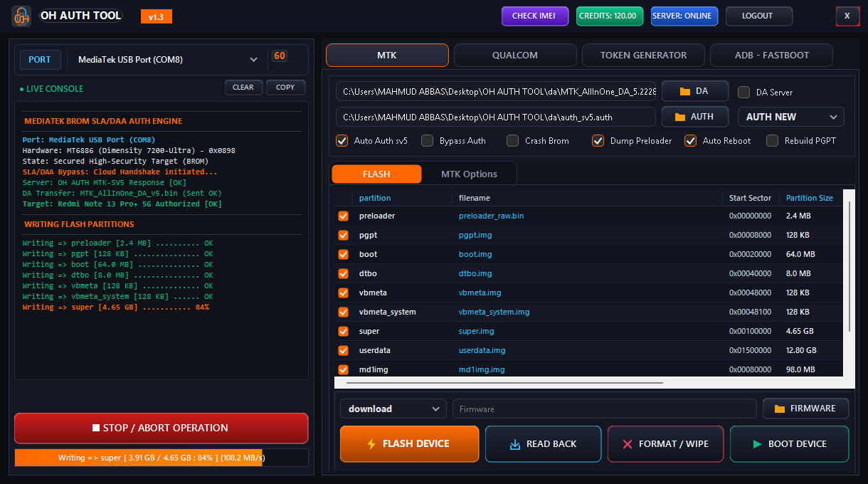Image resolution: width=868 pixels, height=484 pixels.
Task: Click the preloader_raw.bin filename cell
Action: [491, 216]
